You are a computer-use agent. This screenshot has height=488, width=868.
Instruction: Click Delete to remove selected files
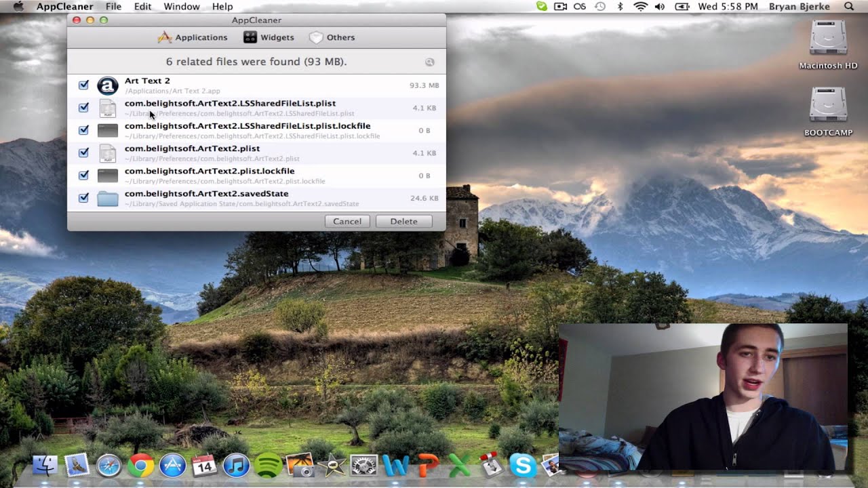point(403,222)
